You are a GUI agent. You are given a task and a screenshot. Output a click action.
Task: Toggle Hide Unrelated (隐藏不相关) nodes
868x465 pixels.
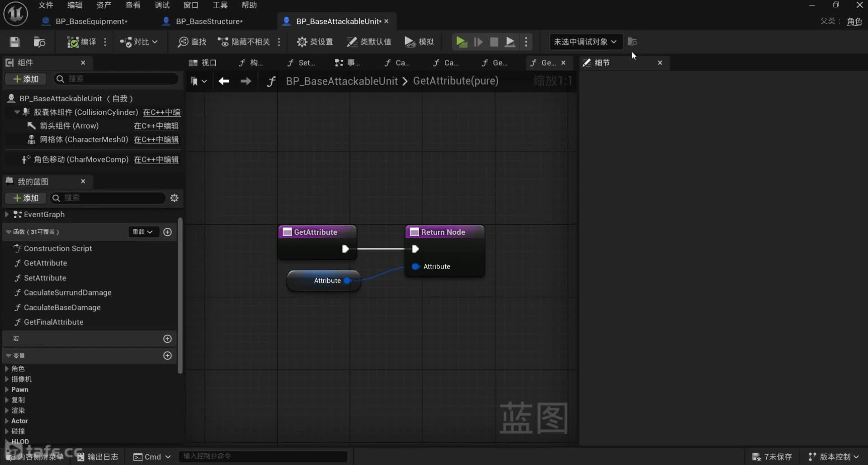[x=244, y=42]
